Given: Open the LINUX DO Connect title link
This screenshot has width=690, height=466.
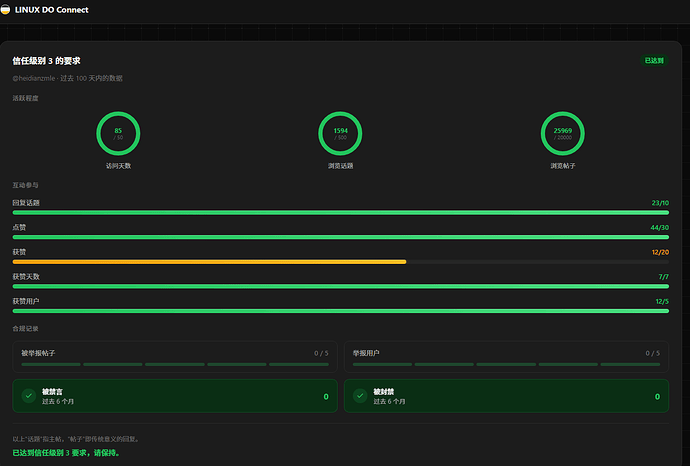Looking at the screenshot, I should (x=51, y=10).
